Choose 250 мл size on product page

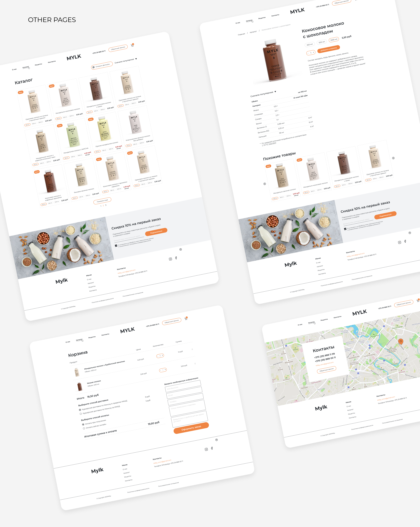point(310,44)
